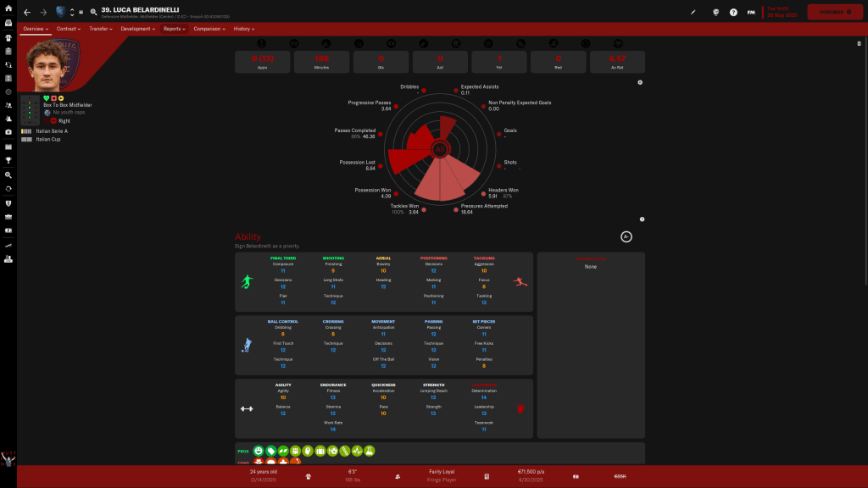Open the search magnifier beside the player name
The width and height of the screenshot is (868, 488).
point(93,13)
